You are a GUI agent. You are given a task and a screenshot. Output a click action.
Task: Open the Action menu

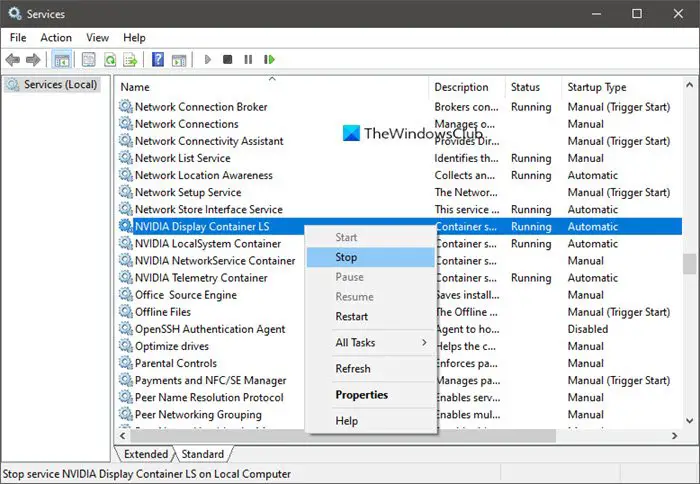pyautogui.click(x=56, y=38)
